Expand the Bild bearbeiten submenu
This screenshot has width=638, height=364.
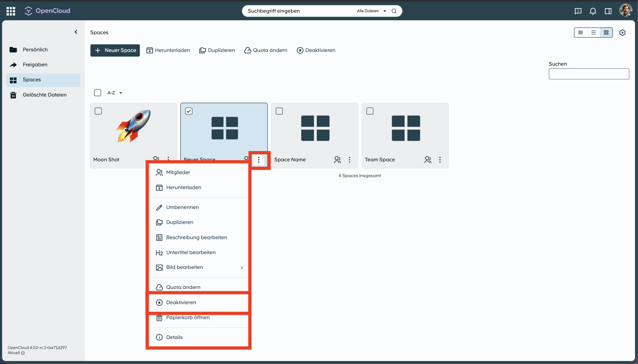click(x=241, y=268)
